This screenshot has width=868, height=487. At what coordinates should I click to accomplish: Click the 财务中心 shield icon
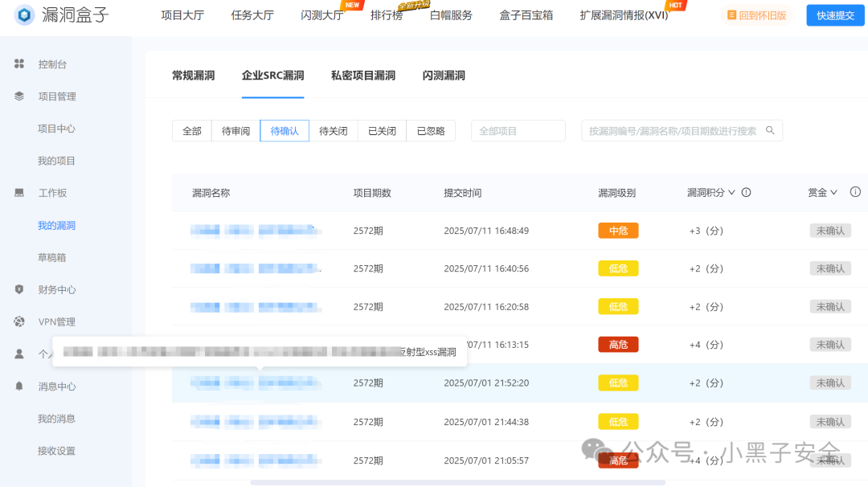pyautogui.click(x=19, y=289)
